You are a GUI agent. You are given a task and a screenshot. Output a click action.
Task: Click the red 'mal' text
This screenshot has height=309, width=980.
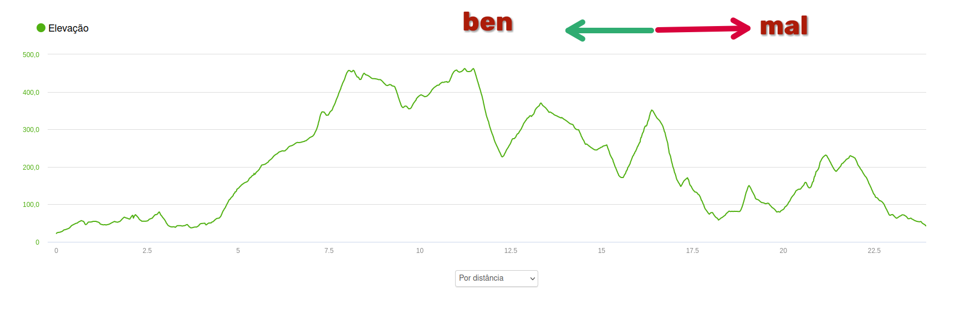784,26
